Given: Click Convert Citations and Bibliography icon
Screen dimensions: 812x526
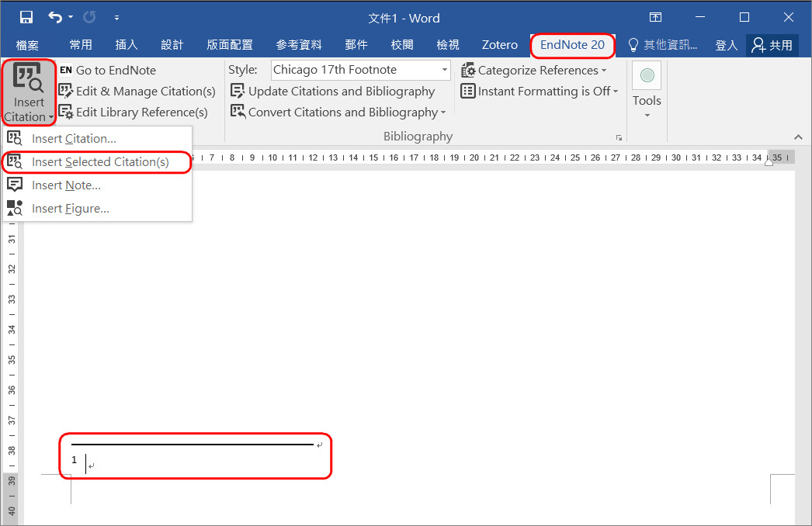Looking at the screenshot, I should pos(238,112).
